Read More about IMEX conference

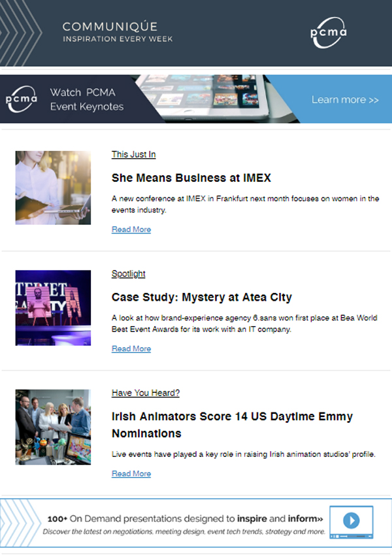pos(131,229)
